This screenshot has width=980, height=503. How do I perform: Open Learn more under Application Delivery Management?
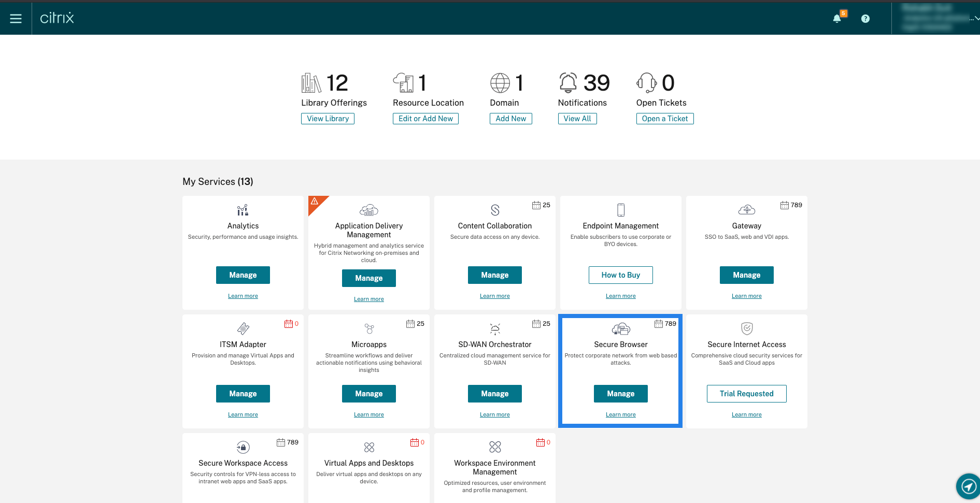(x=369, y=299)
